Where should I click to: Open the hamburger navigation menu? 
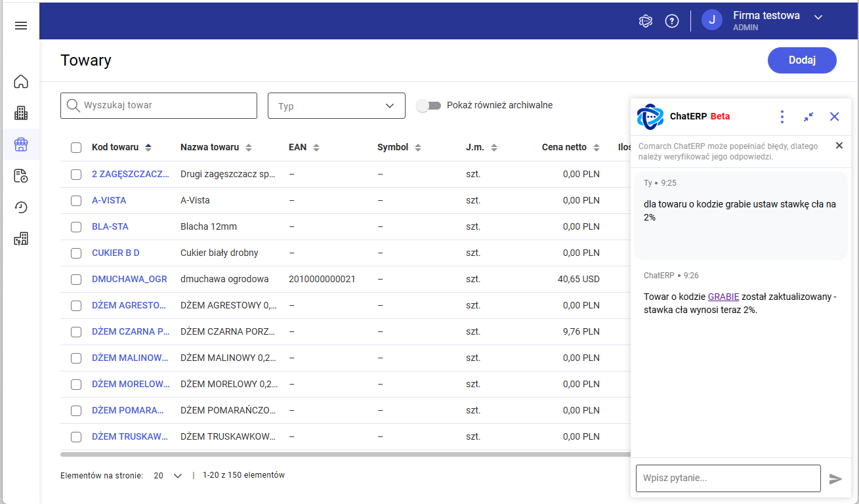(x=21, y=26)
